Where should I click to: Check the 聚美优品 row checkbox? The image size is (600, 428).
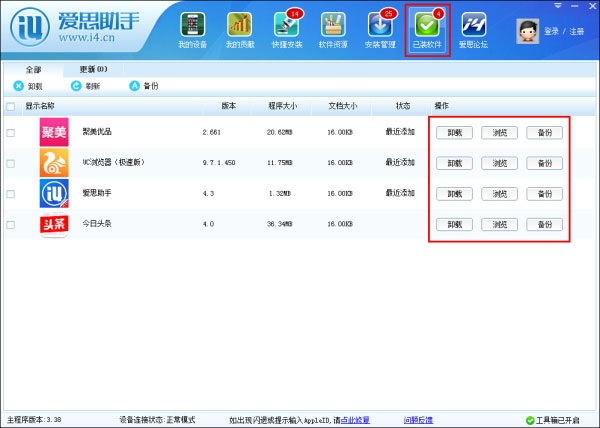click(x=11, y=133)
